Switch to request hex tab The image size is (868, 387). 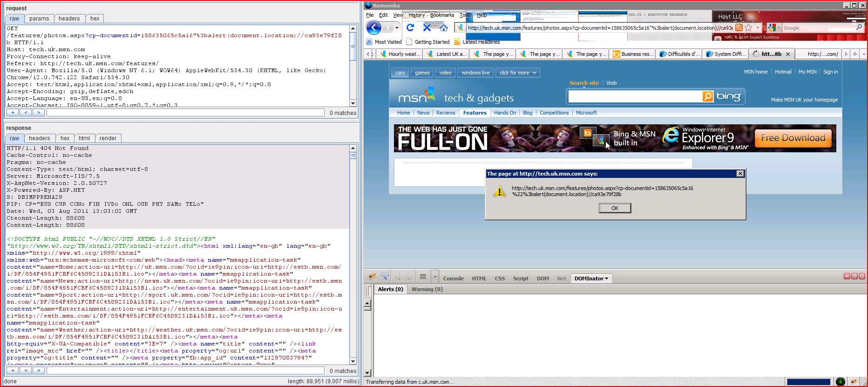tap(95, 19)
